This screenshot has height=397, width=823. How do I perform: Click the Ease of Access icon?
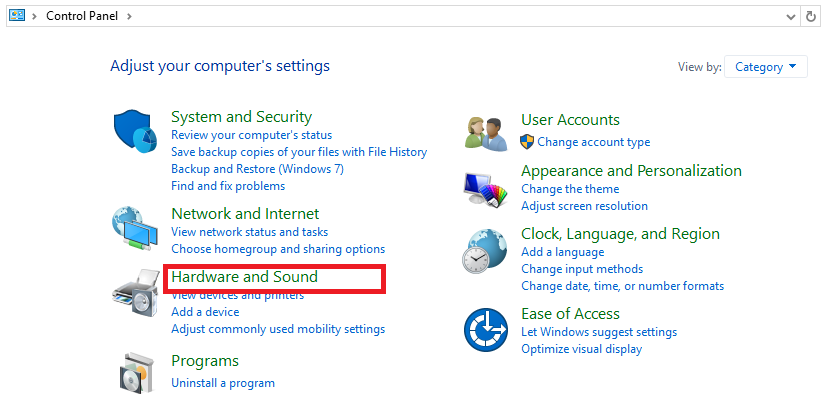point(486,330)
